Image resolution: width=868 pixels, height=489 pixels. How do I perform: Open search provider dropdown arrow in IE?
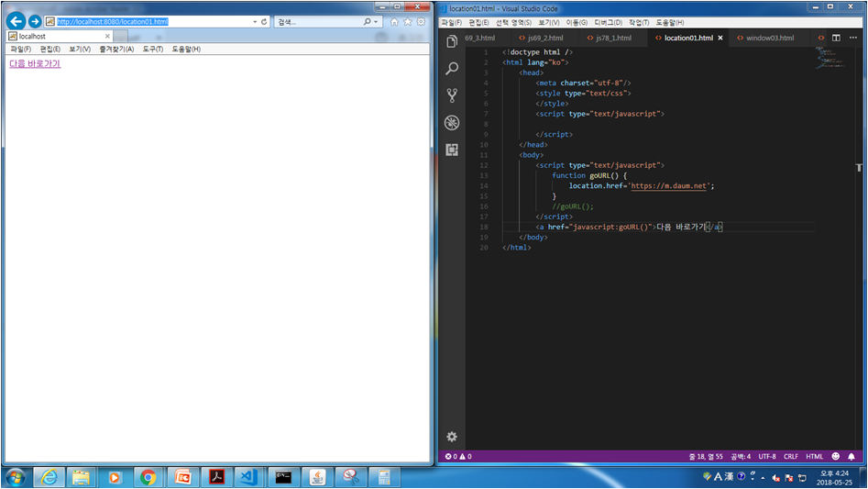(376, 22)
